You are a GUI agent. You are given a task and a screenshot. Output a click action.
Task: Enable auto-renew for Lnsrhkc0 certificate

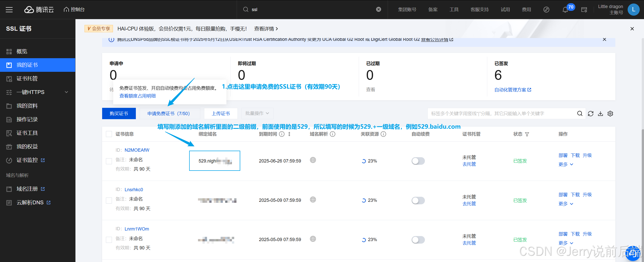[418, 200]
